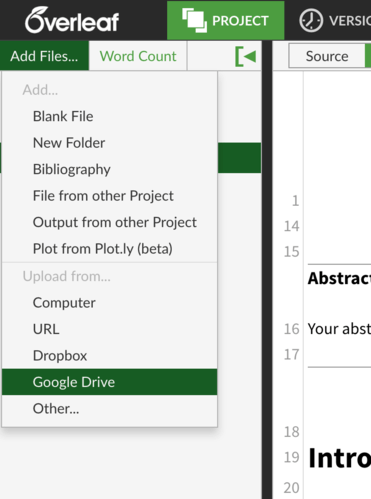The image size is (371, 499).
Task: Upload from Dropbox
Action: pyautogui.click(x=110, y=356)
